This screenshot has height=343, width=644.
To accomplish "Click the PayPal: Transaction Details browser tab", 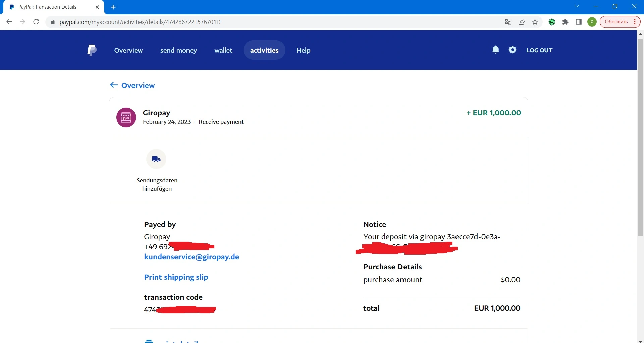I will click(x=54, y=7).
